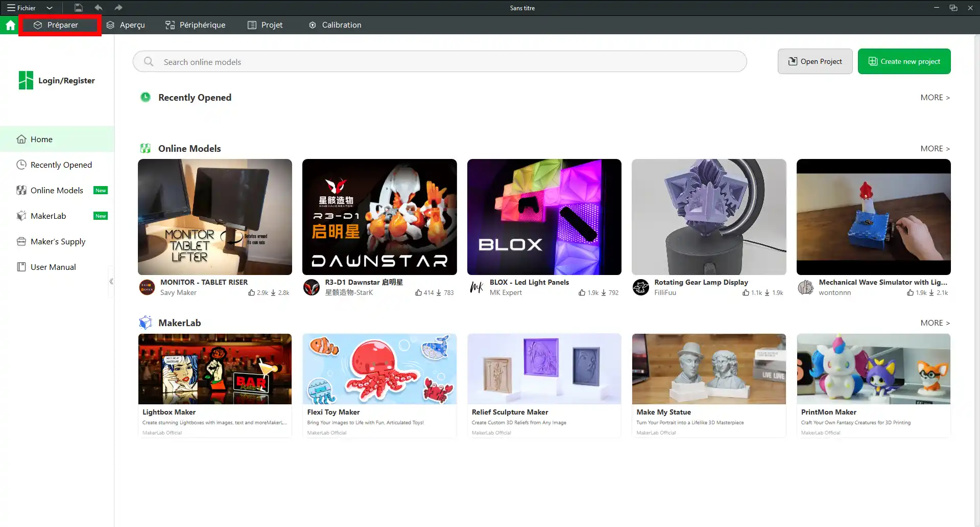980x527 pixels.
Task: Open Online Models in the sidebar
Action: [57, 190]
